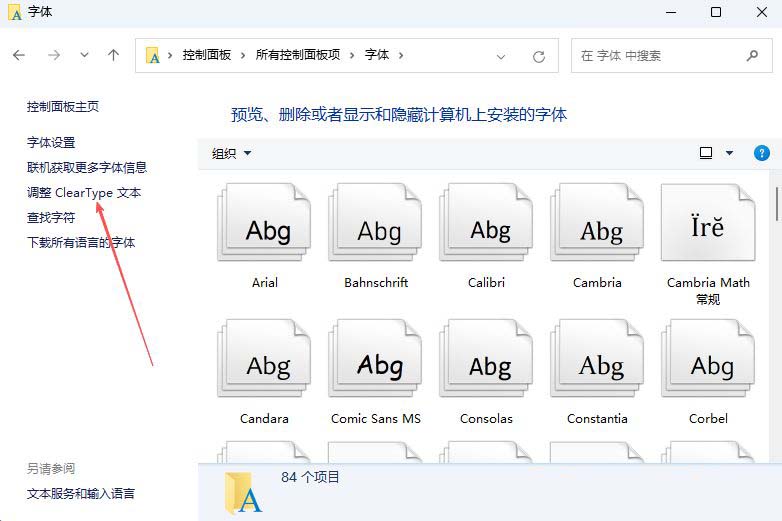Open 字体设置 link
The height and width of the screenshot is (521, 782).
51,143
